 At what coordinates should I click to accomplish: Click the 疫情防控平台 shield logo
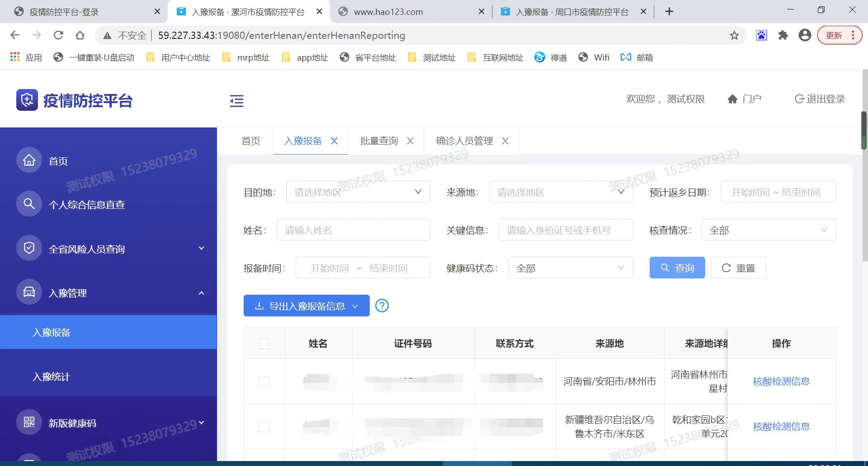click(27, 100)
